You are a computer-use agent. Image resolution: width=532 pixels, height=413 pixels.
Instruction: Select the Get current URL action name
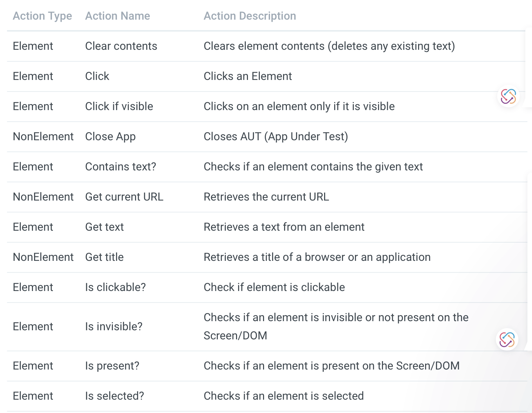(x=124, y=197)
